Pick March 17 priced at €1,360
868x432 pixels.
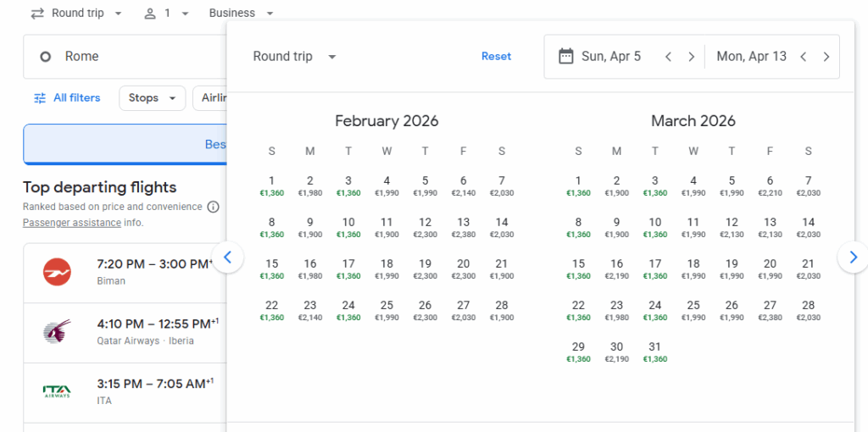pyautogui.click(x=654, y=269)
